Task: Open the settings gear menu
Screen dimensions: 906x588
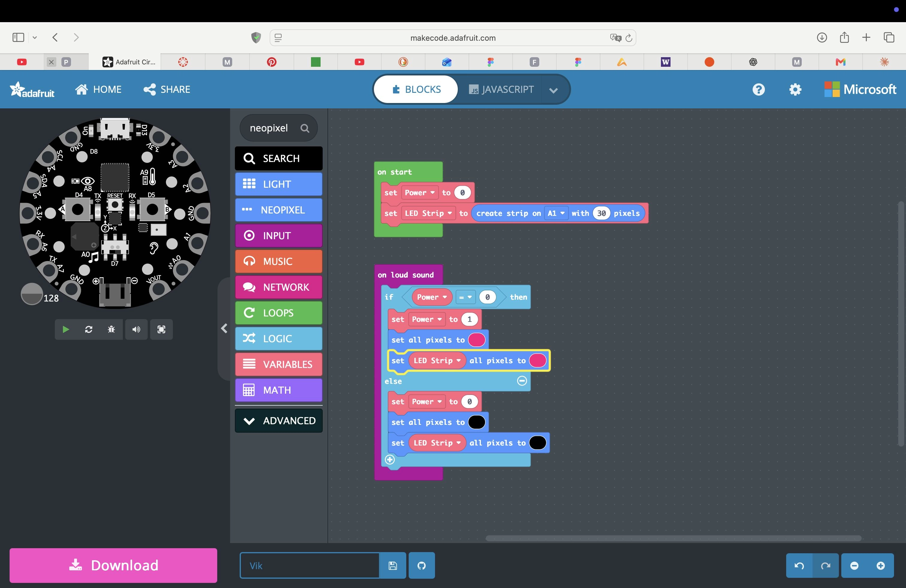Action: coord(795,90)
